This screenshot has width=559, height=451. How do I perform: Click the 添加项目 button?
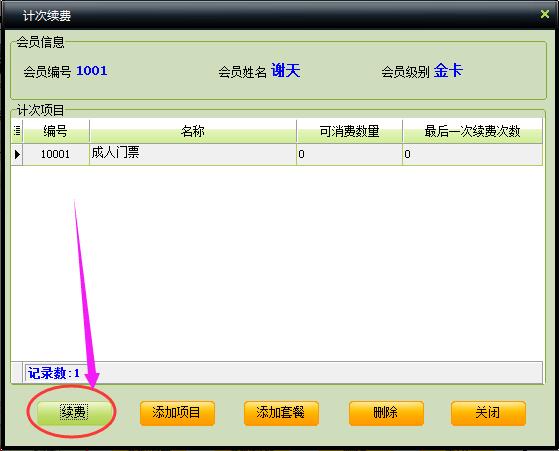point(177,413)
